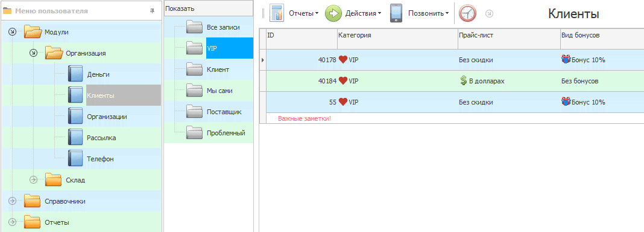
Task: Open the Отчеты dropdown menu
Action: point(304,13)
